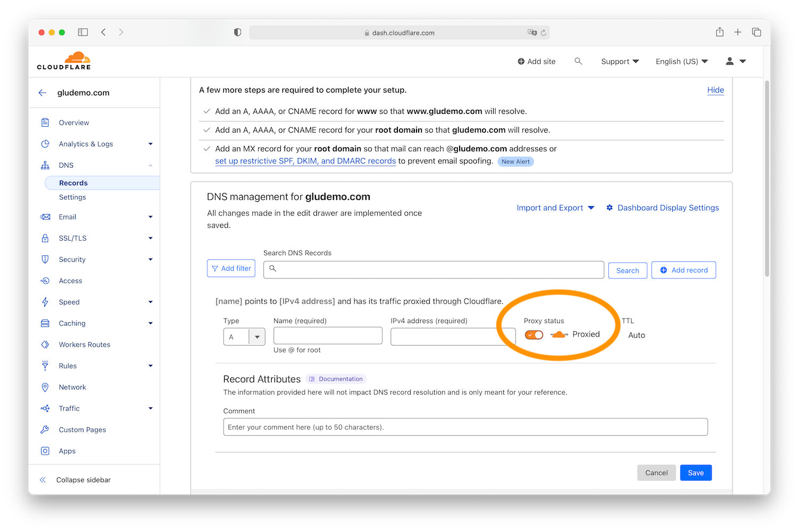Open Import and Export dropdown
The height and width of the screenshot is (532, 799).
556,208
